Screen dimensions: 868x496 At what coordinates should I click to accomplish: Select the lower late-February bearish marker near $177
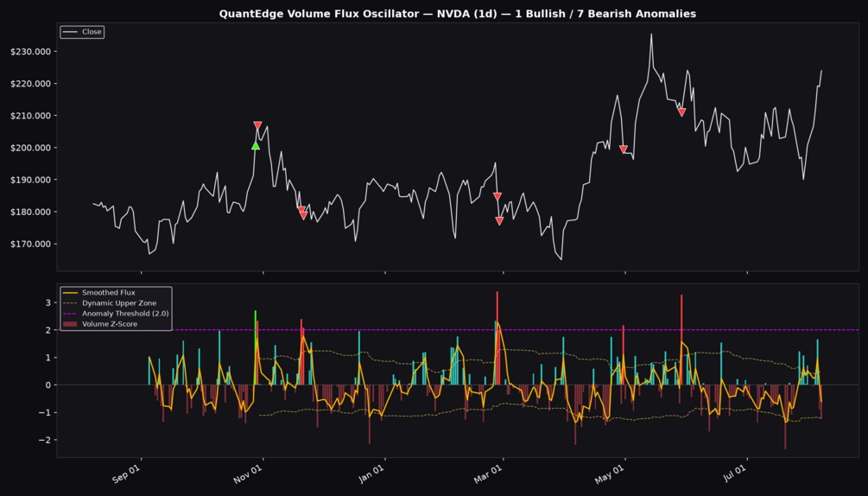click(499, 221)
